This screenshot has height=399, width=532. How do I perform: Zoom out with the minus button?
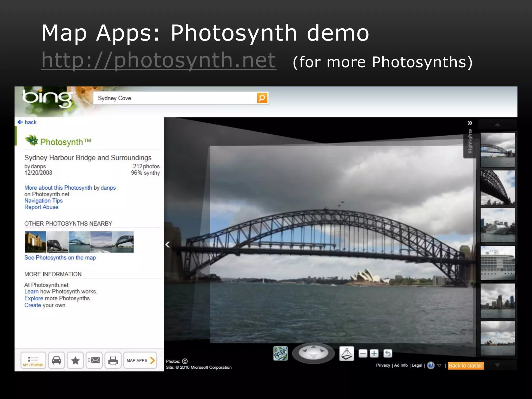(x=363, y=354)
